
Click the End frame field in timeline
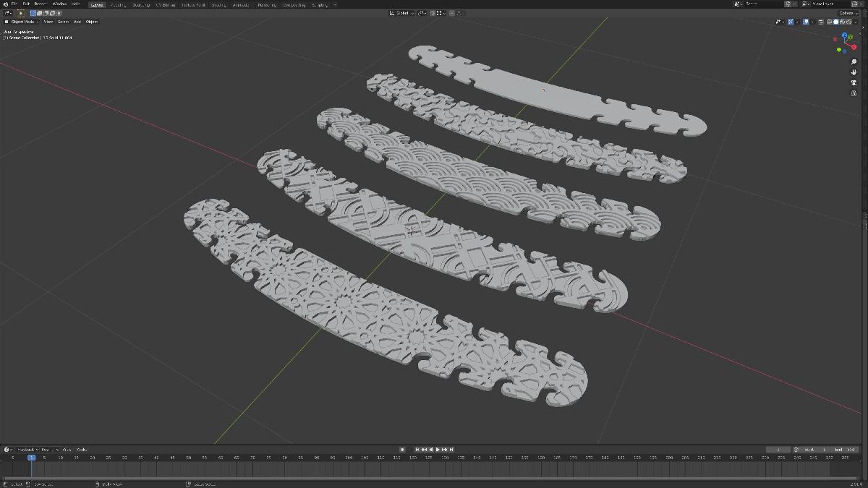[839, 450]
